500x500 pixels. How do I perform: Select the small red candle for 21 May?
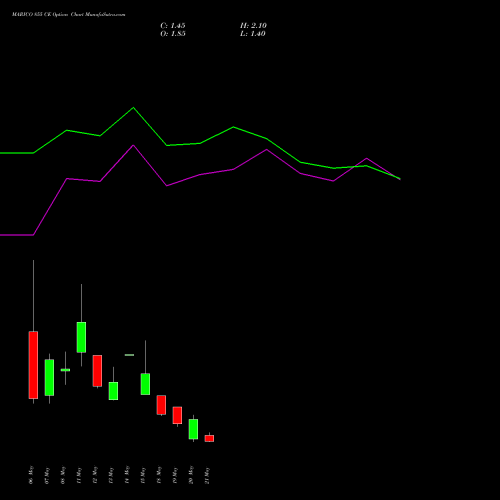coord(209,438)
